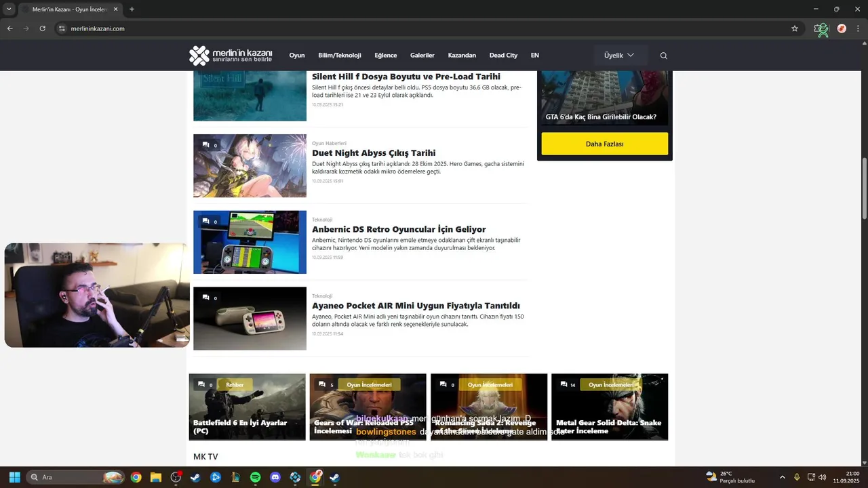Click comment icon on Battlefield 6 card
868x488 pixels.
pos(201,384)
